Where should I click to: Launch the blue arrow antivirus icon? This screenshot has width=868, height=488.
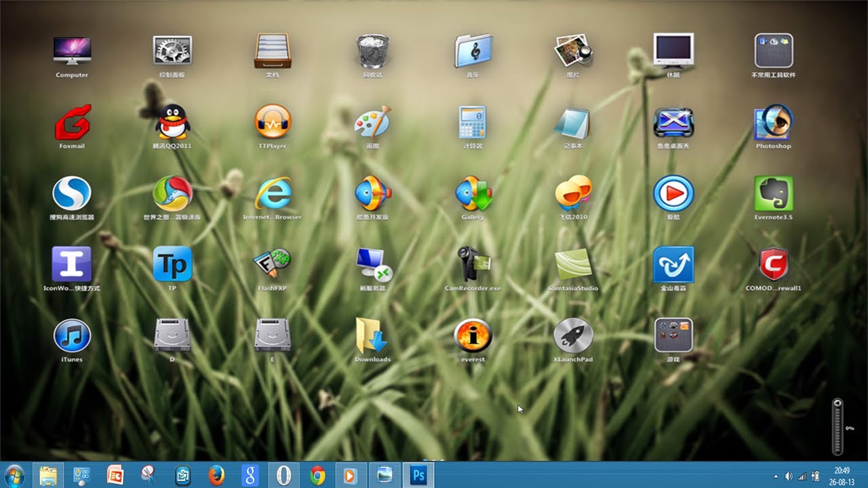pyautogui.click(x=673, y=265)
